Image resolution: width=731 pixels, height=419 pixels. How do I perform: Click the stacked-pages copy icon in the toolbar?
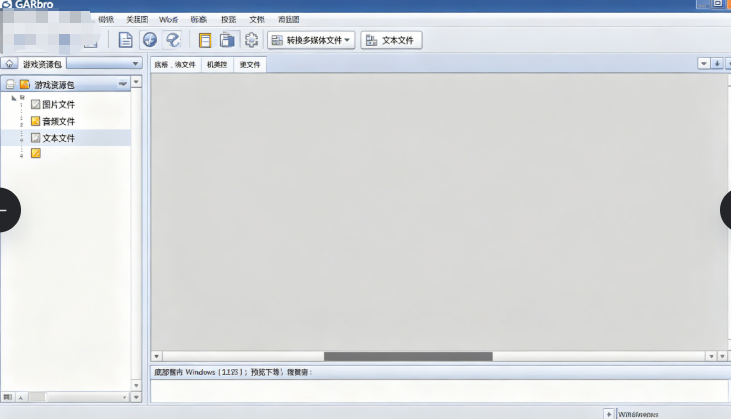(x=227, y=40)
